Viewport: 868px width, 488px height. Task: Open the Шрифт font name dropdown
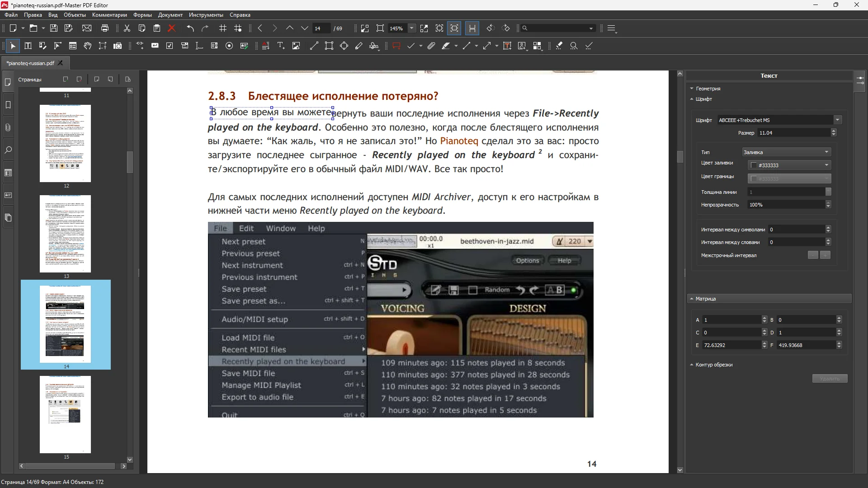coord(837,120)
